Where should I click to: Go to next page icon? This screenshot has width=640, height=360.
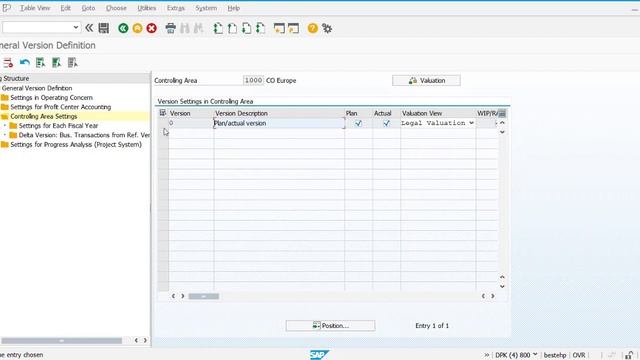point(247,28)
